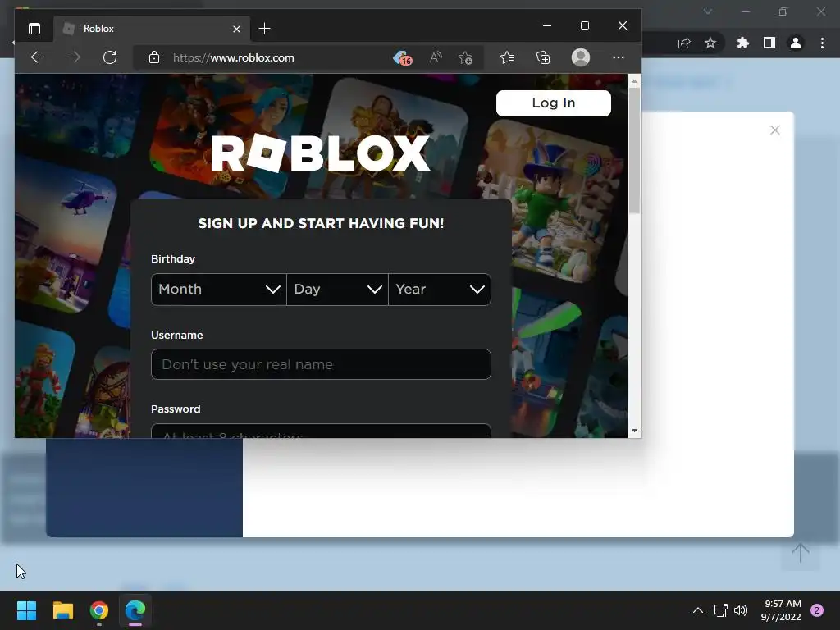Viewport: 840px width, 630px height.
Task: Open File Explorer from the taskbar
Action: (62, 610)
